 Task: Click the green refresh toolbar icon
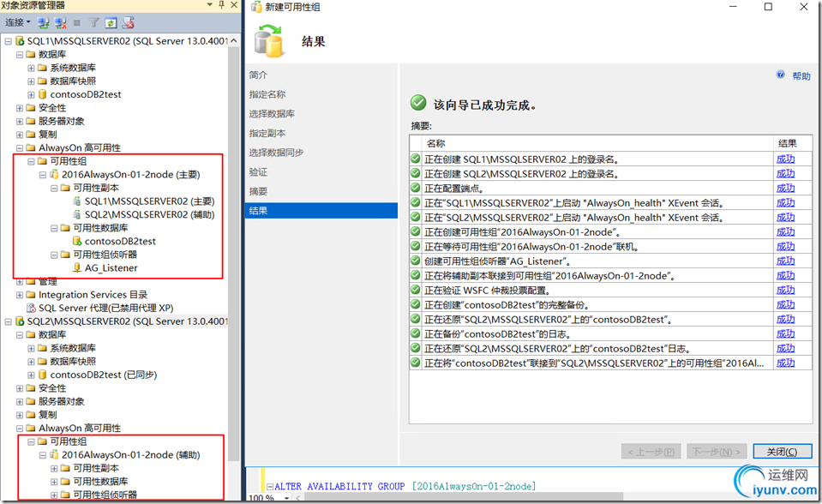(x=111, y=22)
